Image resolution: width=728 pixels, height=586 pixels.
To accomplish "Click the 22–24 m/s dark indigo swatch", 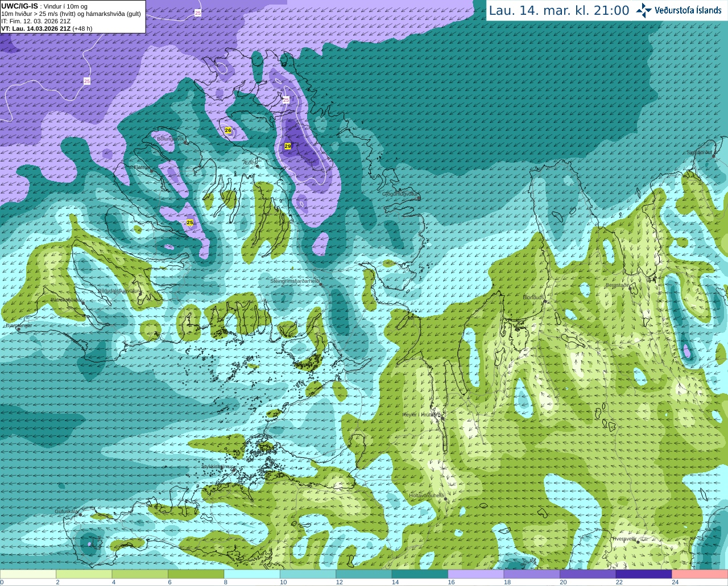I will tap(644, 573).
